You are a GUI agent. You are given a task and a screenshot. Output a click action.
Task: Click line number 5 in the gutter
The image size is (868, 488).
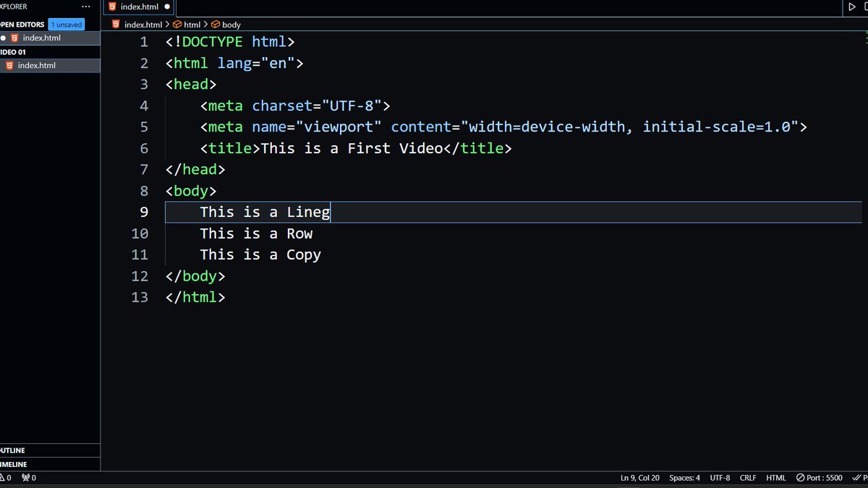144,127
